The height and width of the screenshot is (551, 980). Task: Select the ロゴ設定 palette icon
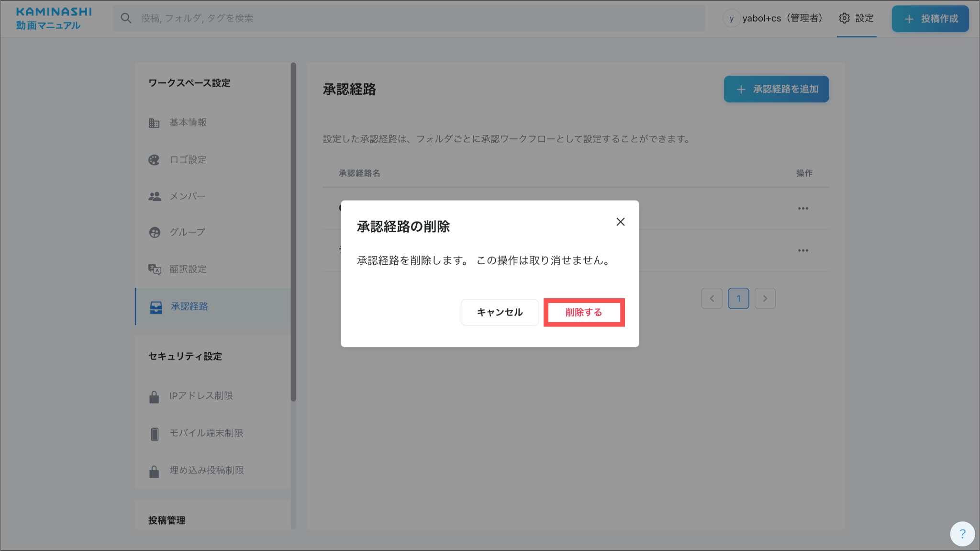click(x=154, y=160)
